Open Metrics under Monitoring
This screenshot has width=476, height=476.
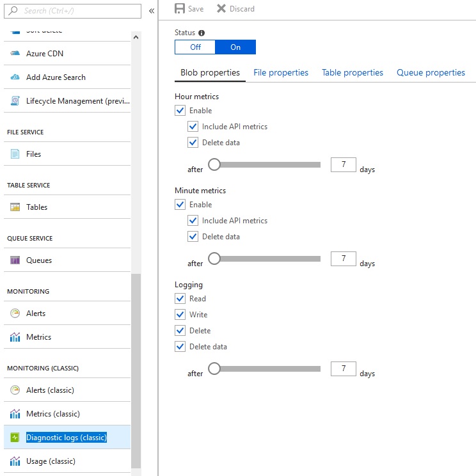click(x=67, y=337)
